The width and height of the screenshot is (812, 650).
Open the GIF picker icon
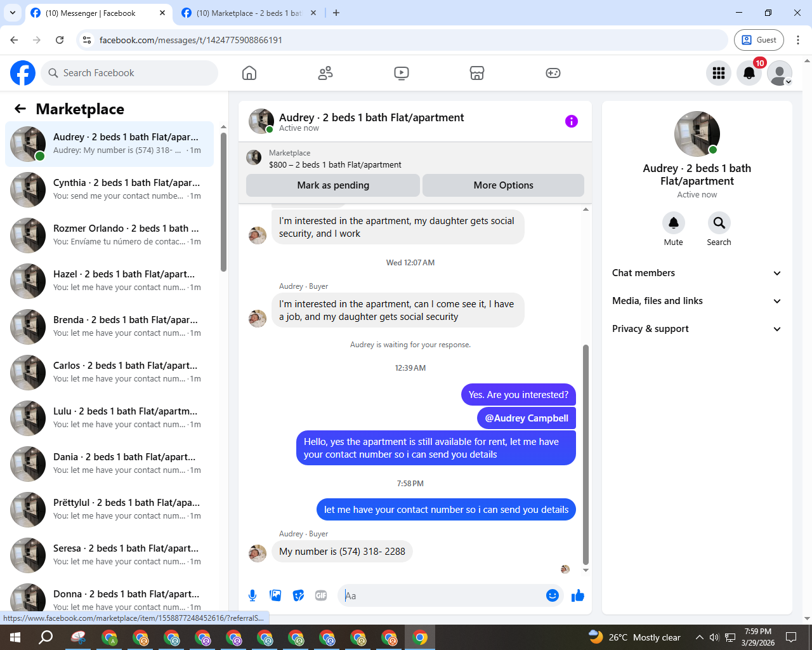point(321,595)
